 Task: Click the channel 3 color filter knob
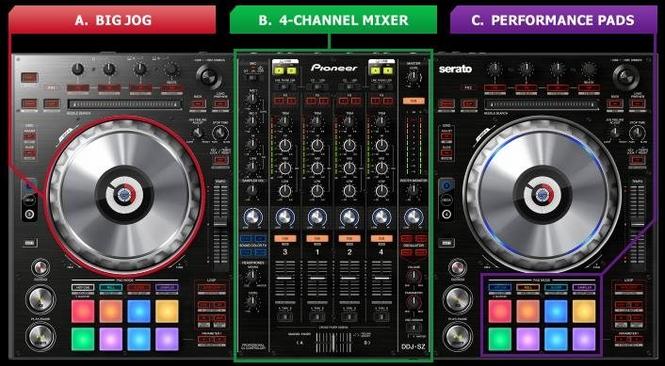pyautogui.click(x=285, y=217)
